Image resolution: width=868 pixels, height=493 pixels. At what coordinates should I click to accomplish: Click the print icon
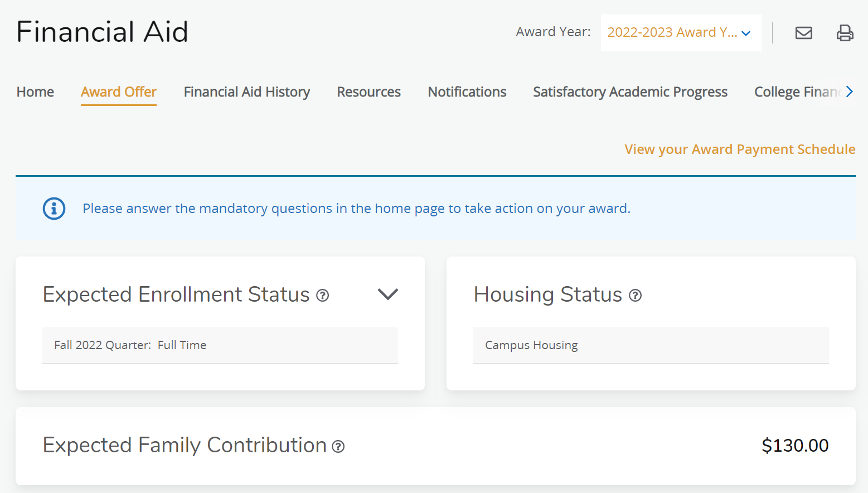tap(845, 33)
